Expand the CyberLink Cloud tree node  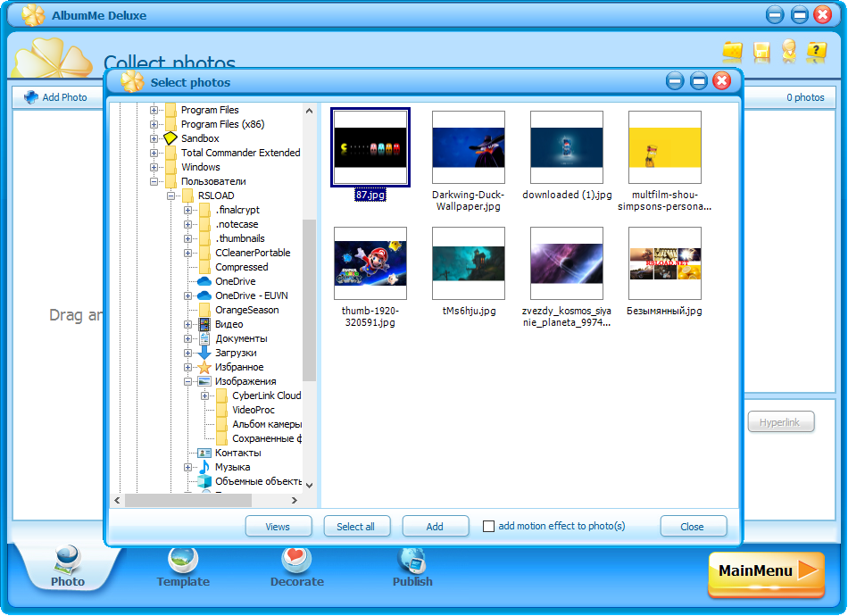[204, 395]
